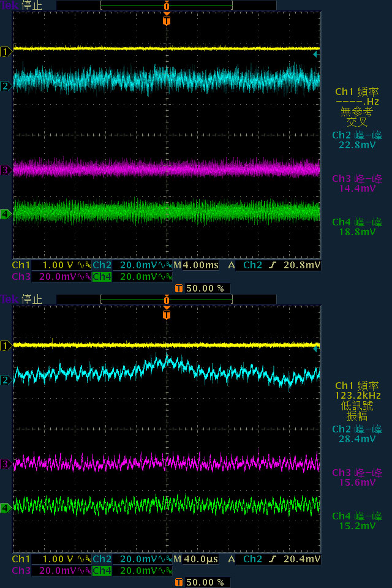Click trigger level arrow in 4.00ms capture
The width and height of the screenshot is (392, 588).
(316, 55)
